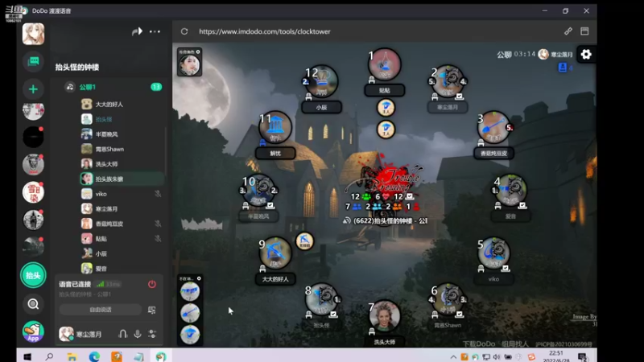Click seat 7 player portrait token
The width and height of the screenshot is (644, 362).
click(x=385, y=315)
